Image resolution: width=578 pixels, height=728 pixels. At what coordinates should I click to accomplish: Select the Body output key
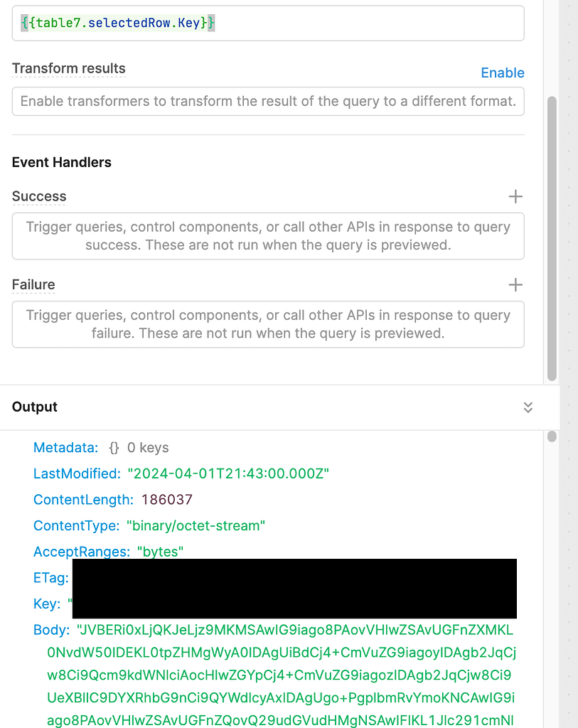[x=51, y=630]
